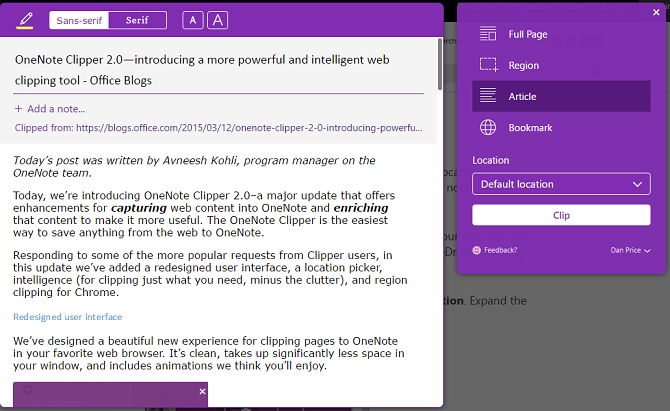The width and height of the screenshot is (670, 411).
Task: Choose the Full Page clipping mode
Action: click(561, 34)
